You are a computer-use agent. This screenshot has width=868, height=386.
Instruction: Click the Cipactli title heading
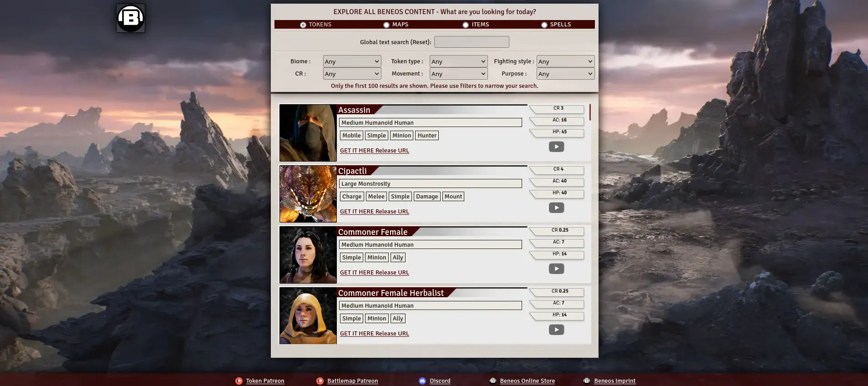tap(352, 171)
